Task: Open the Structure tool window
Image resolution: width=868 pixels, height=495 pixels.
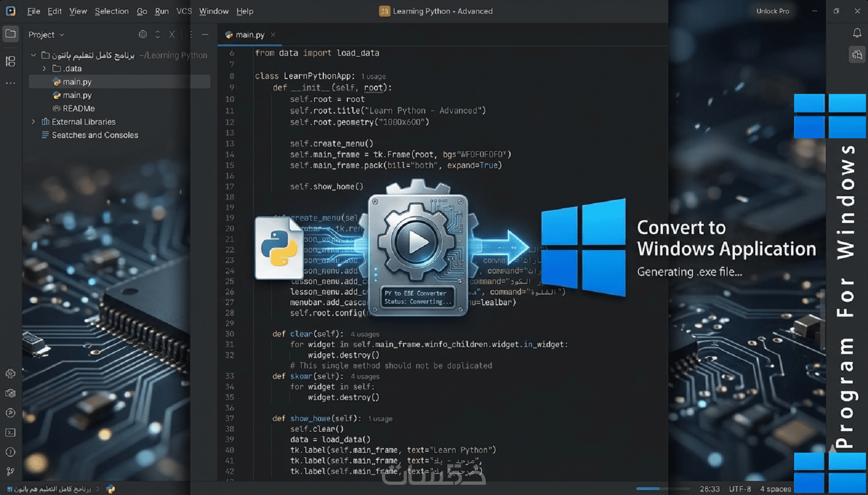Action: point(11,62)
